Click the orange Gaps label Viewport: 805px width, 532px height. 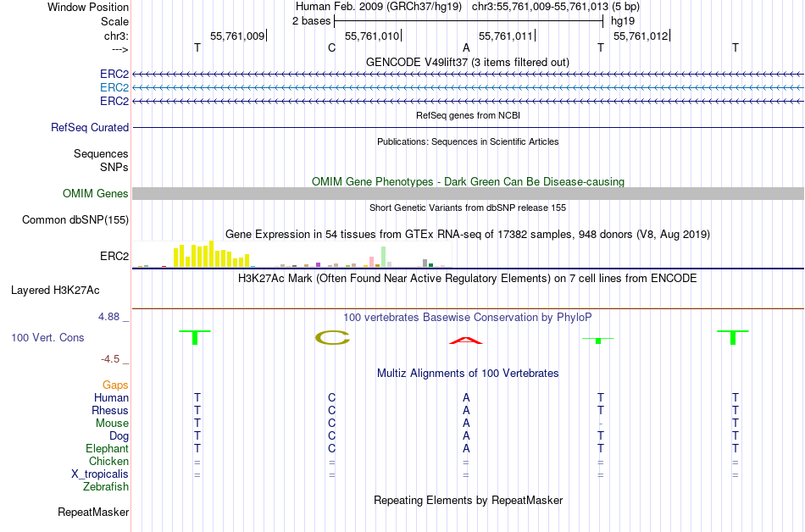pos(115,385)
